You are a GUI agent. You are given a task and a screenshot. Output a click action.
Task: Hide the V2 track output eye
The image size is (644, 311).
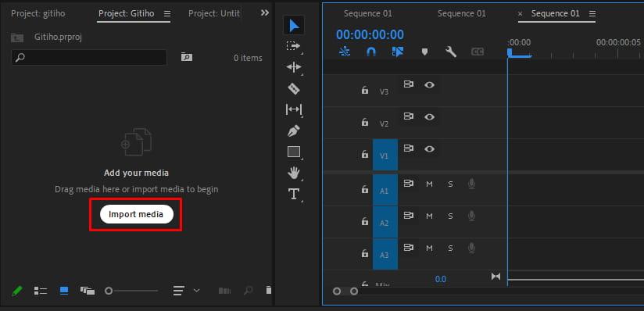pyautogui.click(x=430, y=116)
